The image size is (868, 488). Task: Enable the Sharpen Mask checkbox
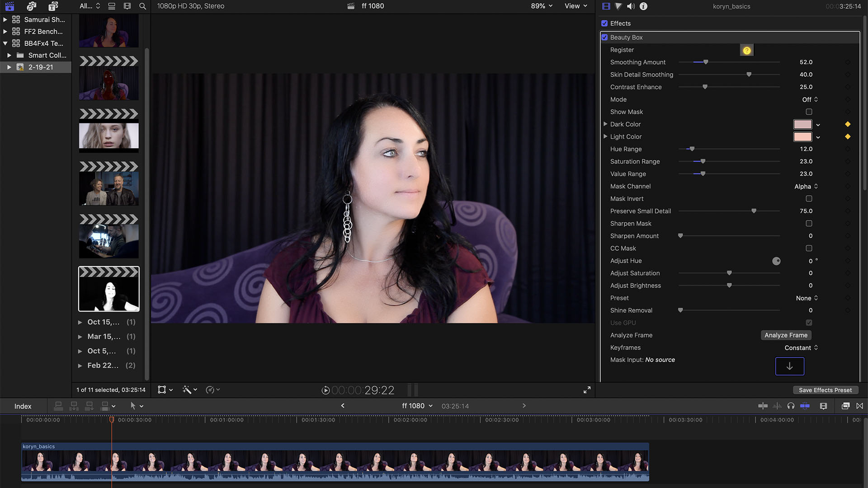(x=809, y=223)
